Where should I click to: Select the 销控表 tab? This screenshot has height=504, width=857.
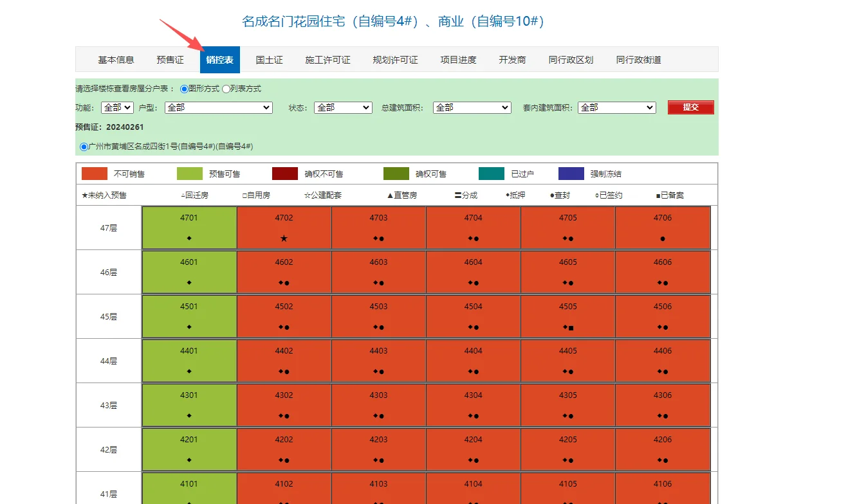pyautogui.click(x=220, y=60)
